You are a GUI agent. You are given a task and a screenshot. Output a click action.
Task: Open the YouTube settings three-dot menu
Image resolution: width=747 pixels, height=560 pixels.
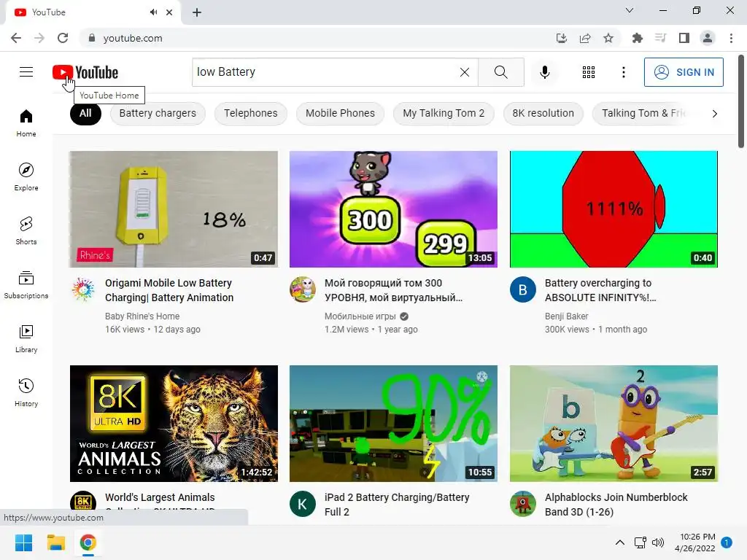pyautogui.click(x=623, y=72)
